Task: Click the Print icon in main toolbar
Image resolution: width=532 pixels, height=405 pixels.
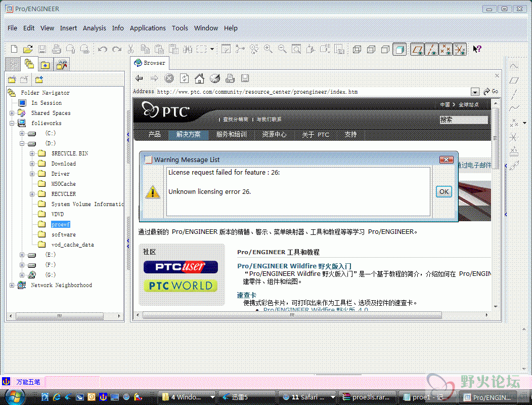Action: 56,49
